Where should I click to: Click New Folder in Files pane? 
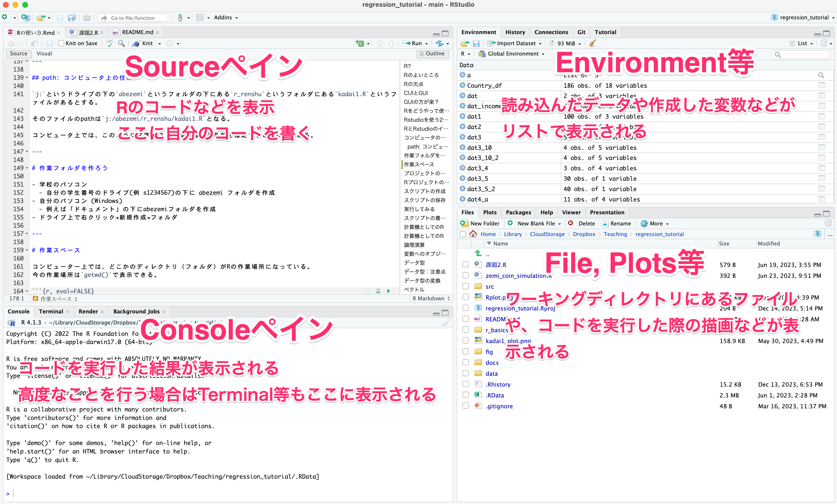480,223
